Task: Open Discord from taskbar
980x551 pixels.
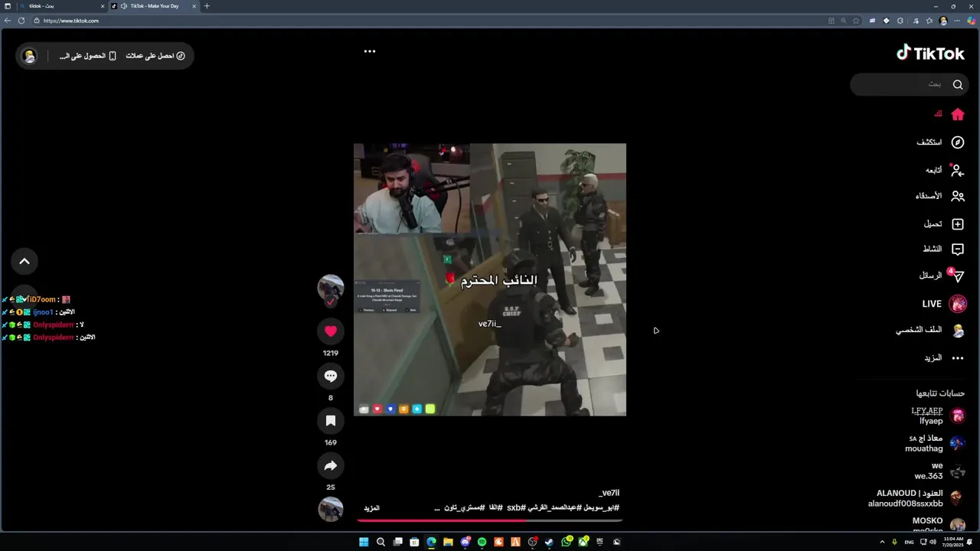Action: tap(465, 542)
